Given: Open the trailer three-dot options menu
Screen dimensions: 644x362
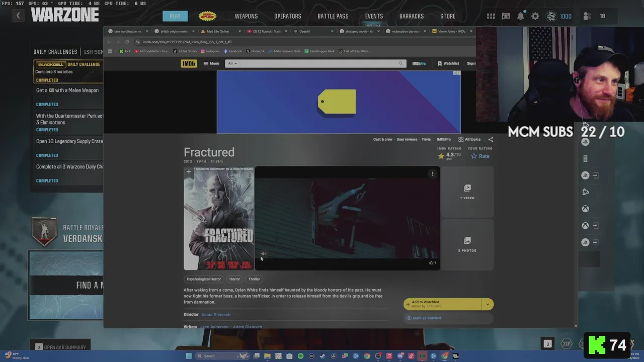Looking at the screenshot, I should (x=432, y=173).
